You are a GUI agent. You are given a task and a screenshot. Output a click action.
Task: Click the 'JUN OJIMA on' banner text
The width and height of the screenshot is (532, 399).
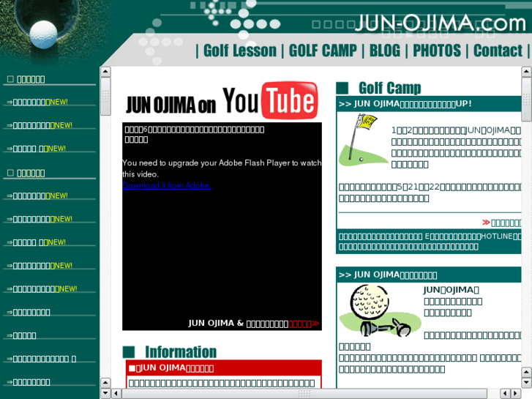pyautogui.click(x=171, y=105)
